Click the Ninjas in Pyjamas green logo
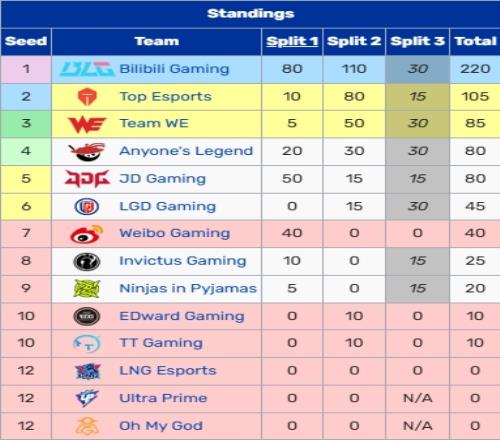The width and height of the screenshot is (500, 440). [x=87, y=289]
